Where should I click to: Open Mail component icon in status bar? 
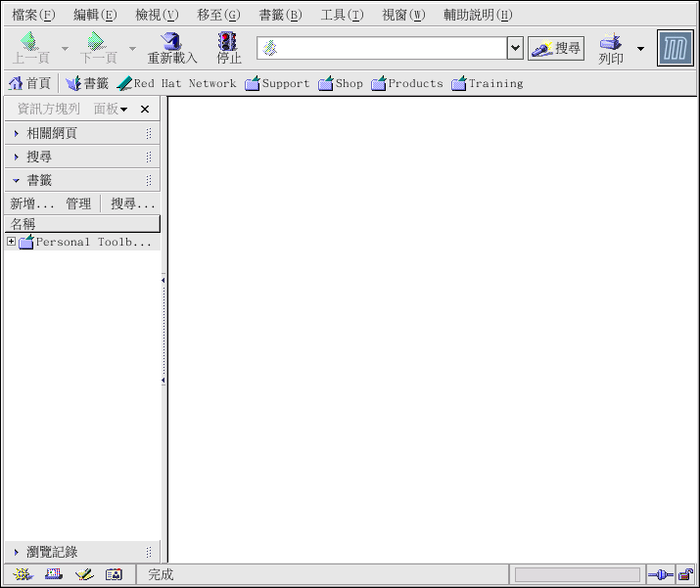pyautogui.click(x=54, y=574)
